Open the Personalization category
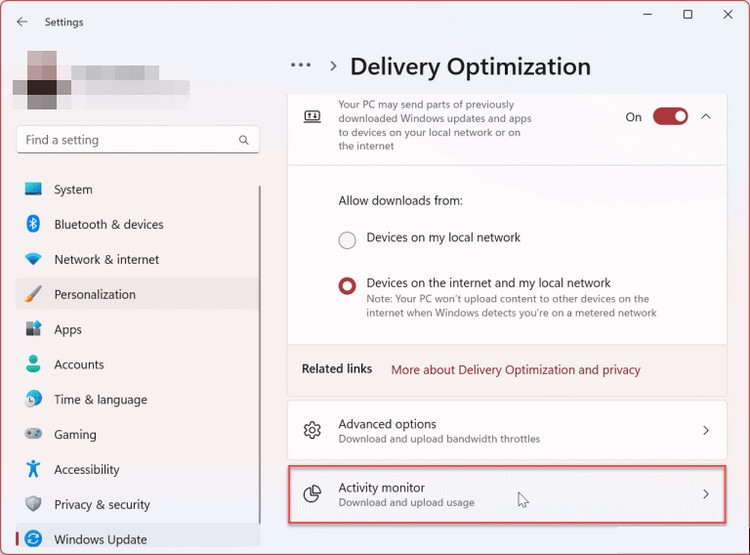 pyautogui.click(x=138, y=294)
